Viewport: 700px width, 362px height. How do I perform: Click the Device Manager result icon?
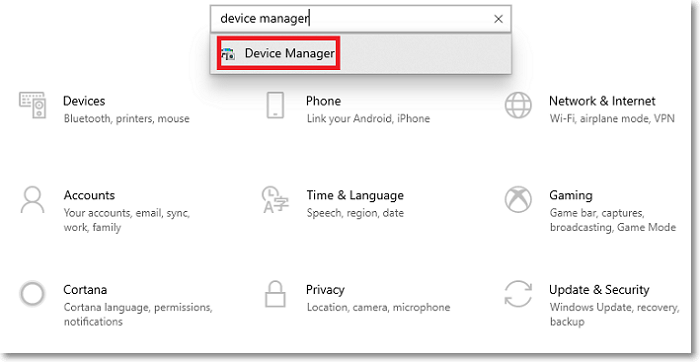(228, 54)
